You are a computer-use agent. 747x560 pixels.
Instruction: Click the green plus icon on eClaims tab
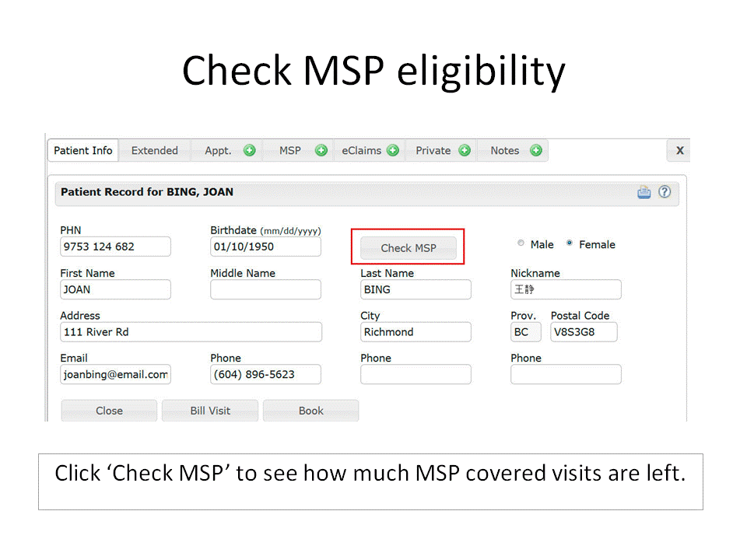point(393,151)
